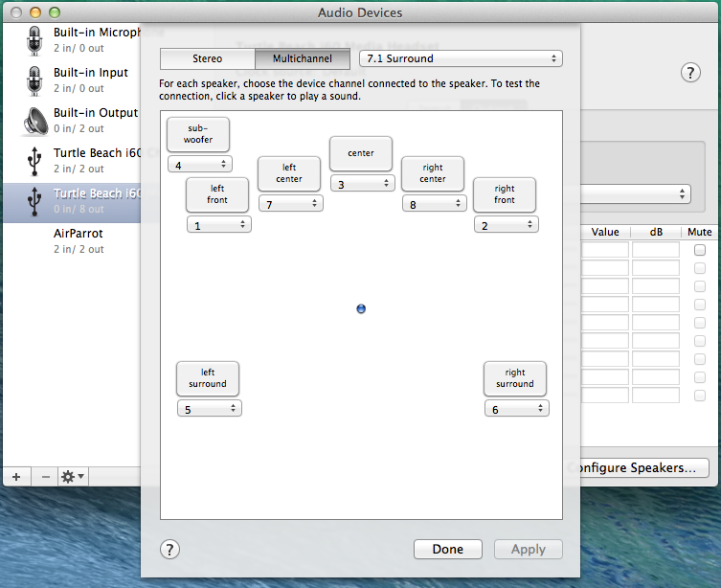721x588 pixels.
Task: Toggle the second Mute checkbox
Action: pos(700,268)
